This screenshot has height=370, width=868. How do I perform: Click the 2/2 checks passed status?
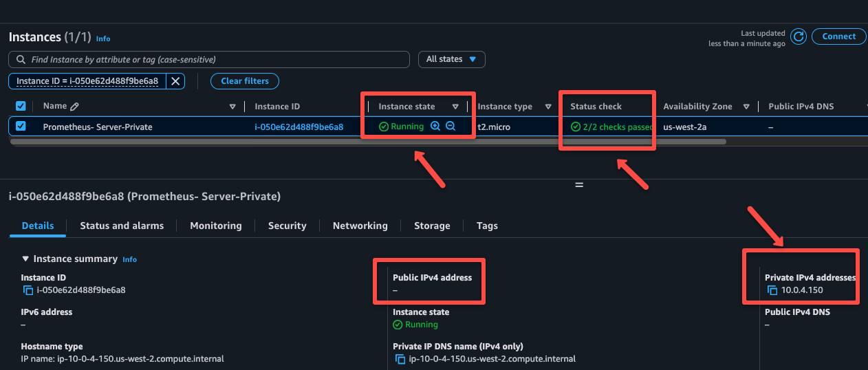pos(611,127)
